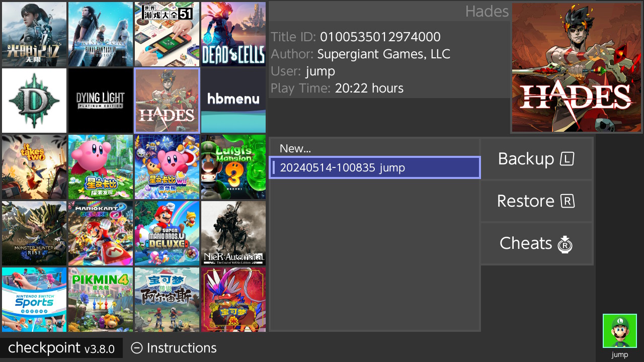Select the Nintendo Switch Sports icon
644x362 pixels.
[x=34, y=300]
